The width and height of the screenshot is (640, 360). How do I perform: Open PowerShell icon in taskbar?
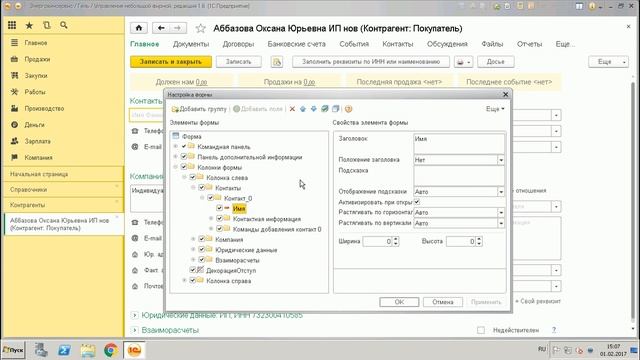point(64,350)
